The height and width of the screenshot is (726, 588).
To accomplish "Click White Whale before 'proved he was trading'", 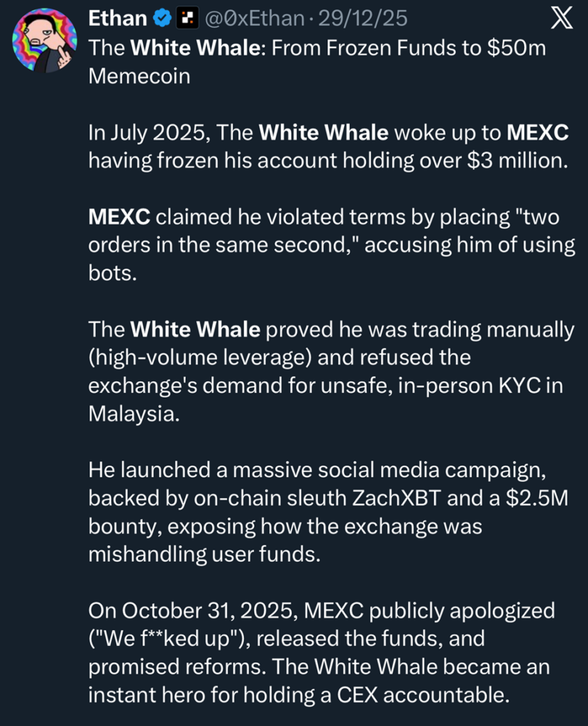I will (196, 330).
